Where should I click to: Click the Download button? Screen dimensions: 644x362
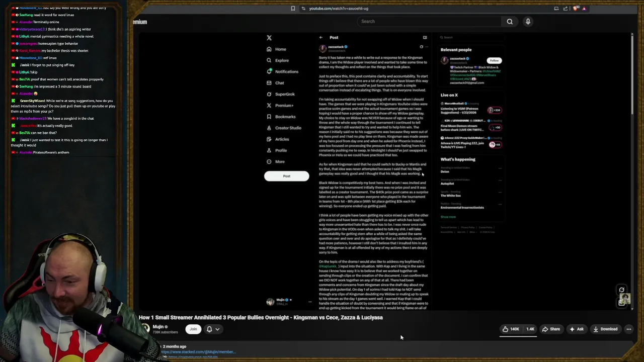(x=605, y=329)
